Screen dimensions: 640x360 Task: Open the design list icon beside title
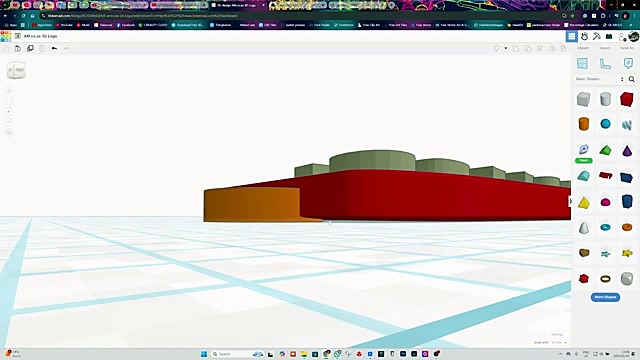(x=18, y=36)
